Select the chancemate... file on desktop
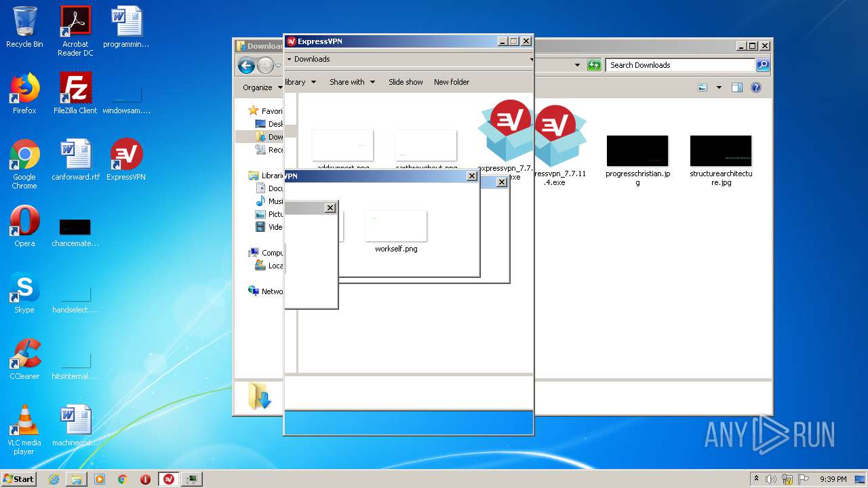This screenshot has width=868, height=488. tap(75, 232)
